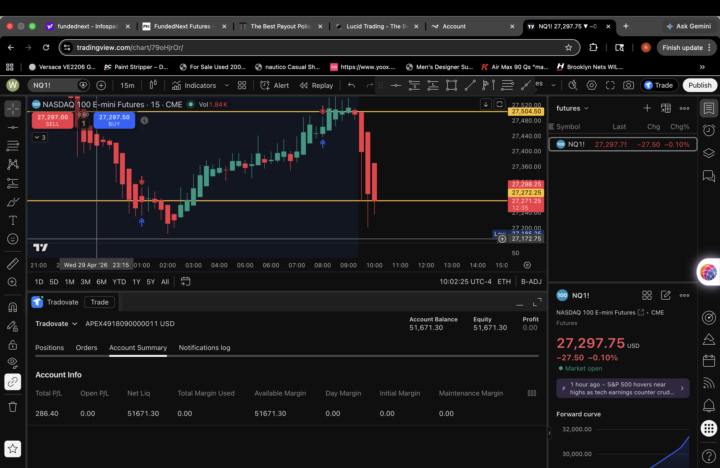This screenshot has height=468, width=720.
Task: Select the Account Summary tab
Action: (x=138, y=348)
